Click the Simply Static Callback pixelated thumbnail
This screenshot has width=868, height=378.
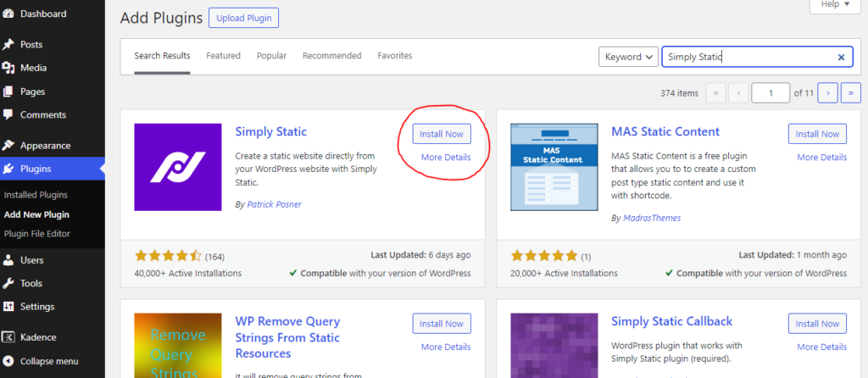(x=554, y=345)
